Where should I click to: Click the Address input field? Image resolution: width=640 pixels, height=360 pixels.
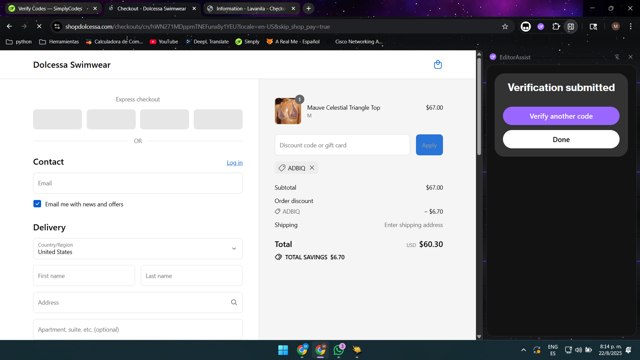click(138, 302)
